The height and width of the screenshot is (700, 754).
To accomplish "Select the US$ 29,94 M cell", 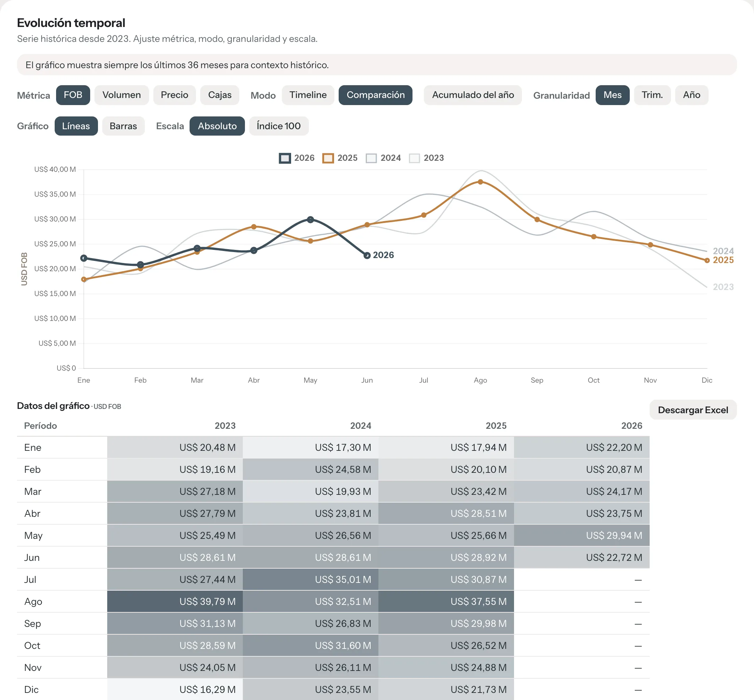I will pyautogui.click(x=581, y=536).
